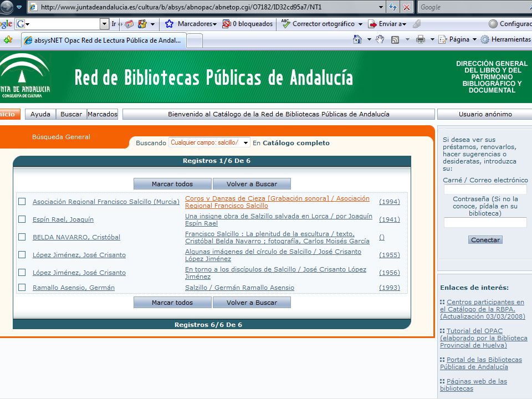Viewport: 532px width, 399px height.
Task: Click the Google toolbar eraser icon
Action: [129, 24]
